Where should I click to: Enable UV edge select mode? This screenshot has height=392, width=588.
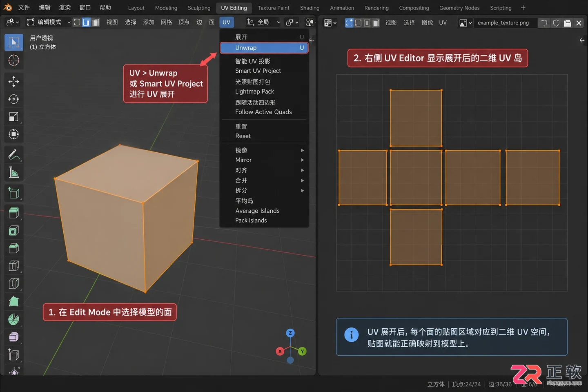pos(358,23)
